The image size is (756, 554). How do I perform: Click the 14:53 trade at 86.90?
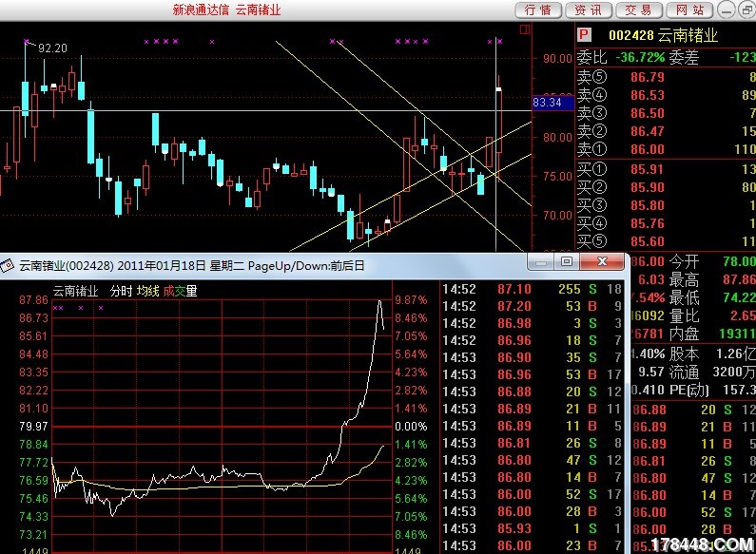point(533,357)
